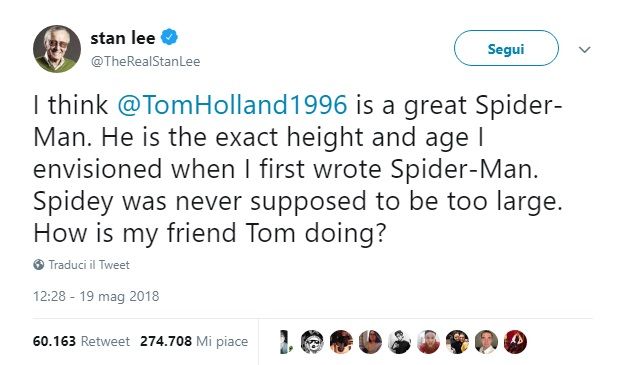This screenshot has height=365, width=624.
Task: Open Stan Lee's profile picture
Action: pyautogui.click(x=57, y=49)
